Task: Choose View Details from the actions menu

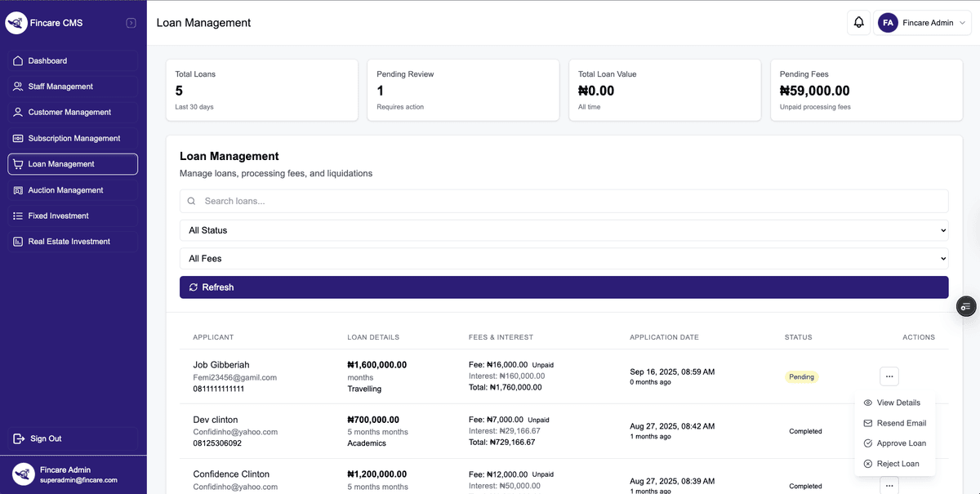Action: coord(898,403)
